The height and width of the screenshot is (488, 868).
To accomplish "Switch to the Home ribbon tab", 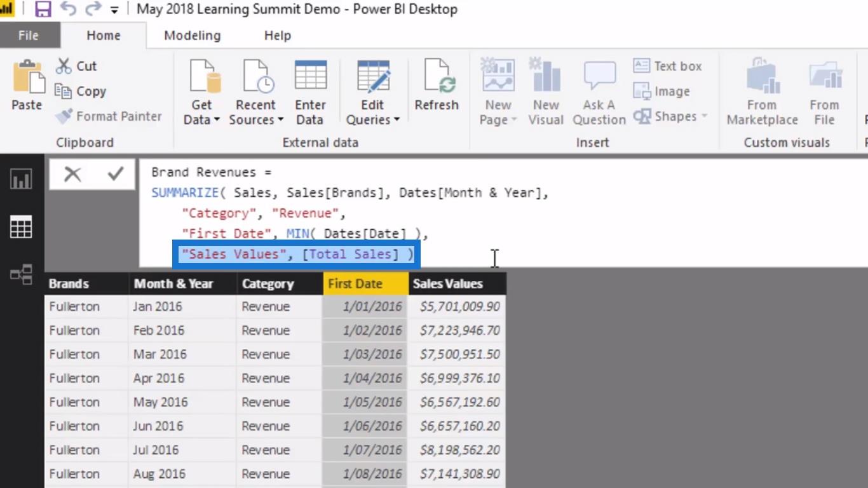I will [x=104, y=36].
